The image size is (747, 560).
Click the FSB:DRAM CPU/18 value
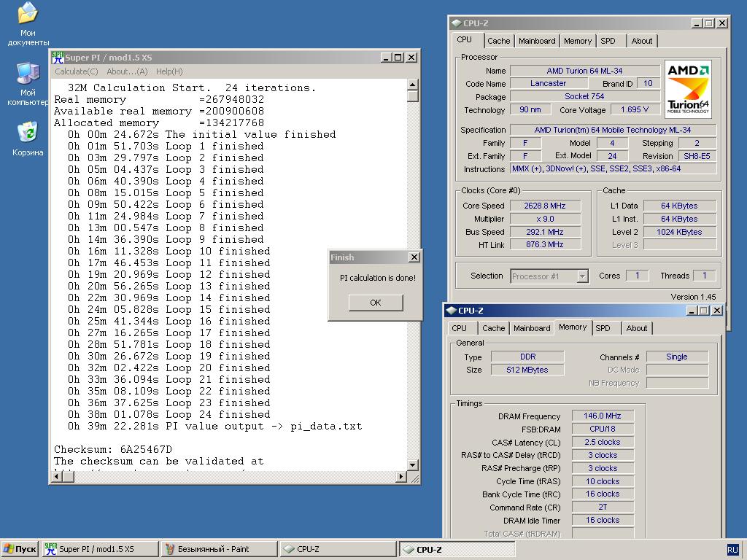[x=603, y=429]
